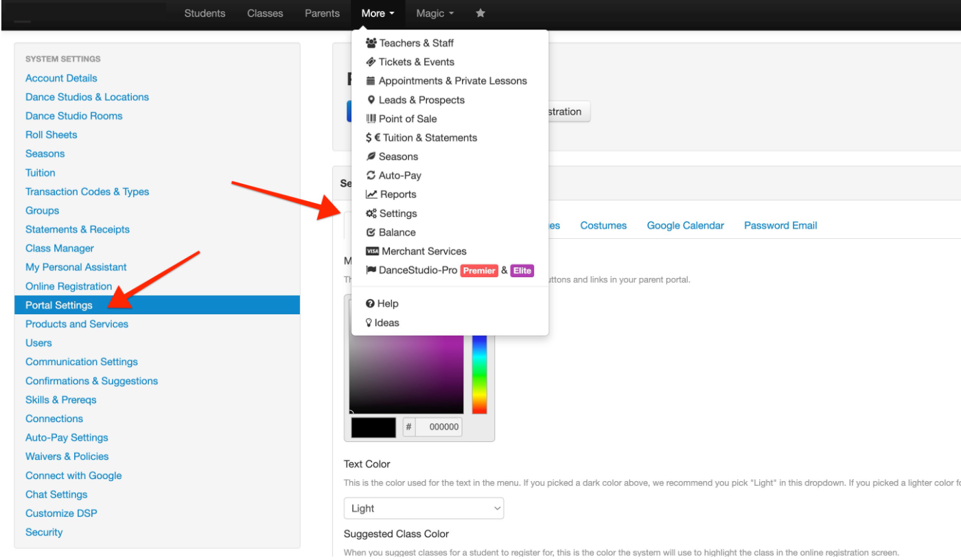Go to Parents in top navigation
Screen dimensions: 961x560
pos(322,13)
